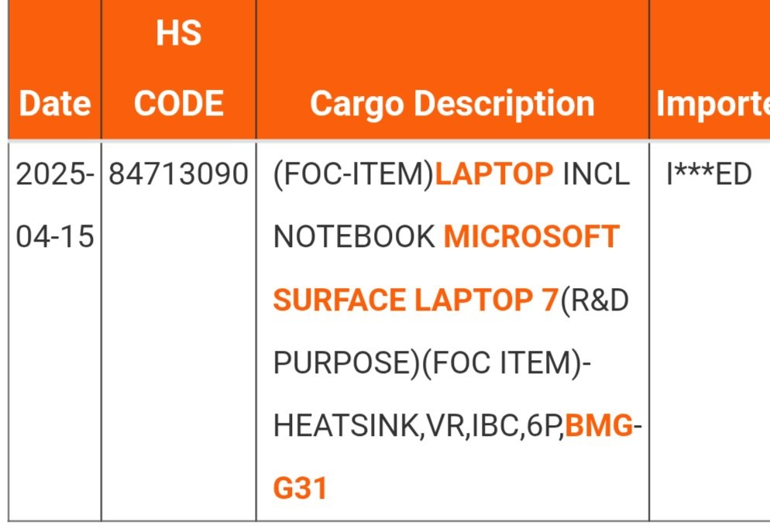The height and width of the screenshot is (532, 770).
Task: Select the 2025-04-15 date cell
Action: [x=54, y=205]
